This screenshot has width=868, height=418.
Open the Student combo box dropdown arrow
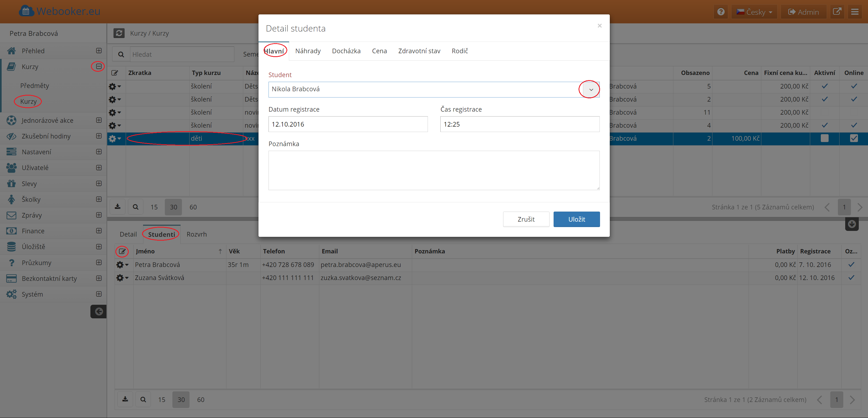coord(591,90)
